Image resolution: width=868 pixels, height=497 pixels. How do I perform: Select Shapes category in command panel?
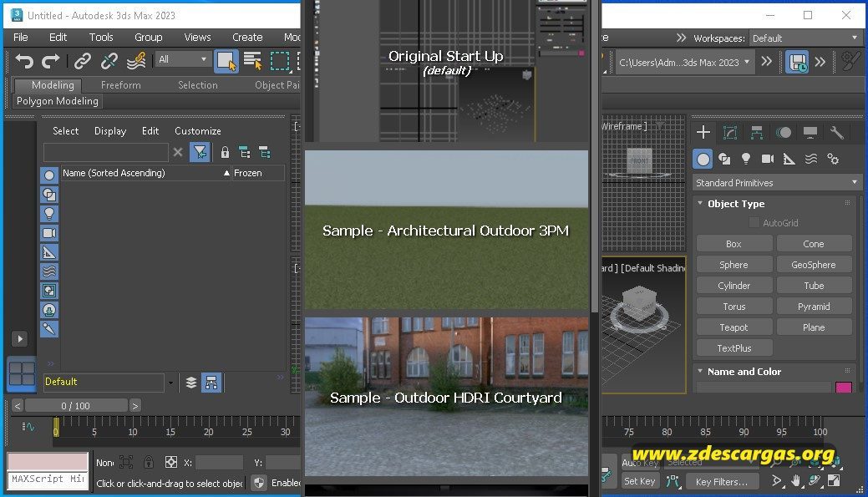(724, 160)
